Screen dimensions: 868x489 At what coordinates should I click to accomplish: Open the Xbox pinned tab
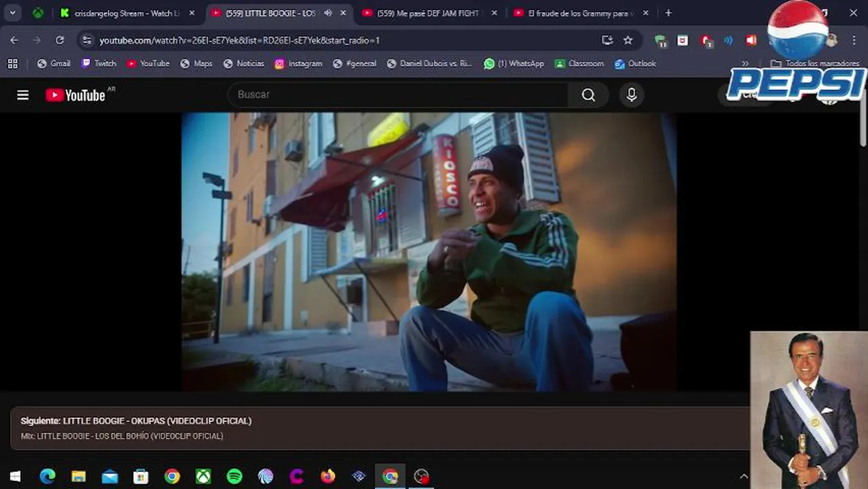coord(38,13)
